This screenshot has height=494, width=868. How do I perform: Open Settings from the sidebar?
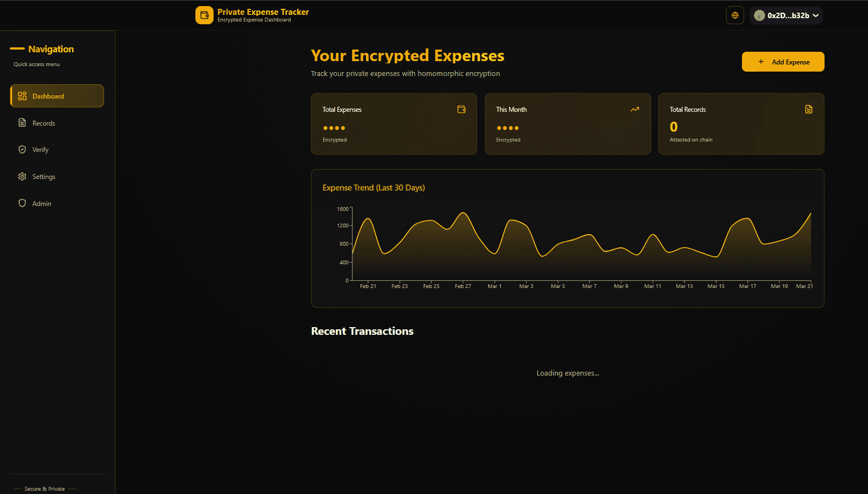(57, 177)
